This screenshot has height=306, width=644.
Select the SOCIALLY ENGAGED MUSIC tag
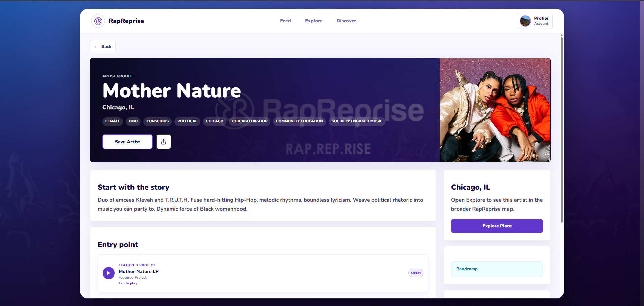(357, 121)
